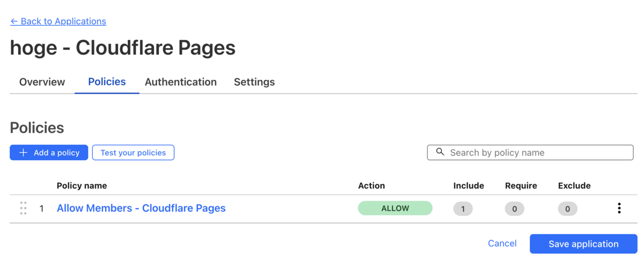Click the plus icon on Add a policy
Screen dimensions: 644x264
(23, 153)
